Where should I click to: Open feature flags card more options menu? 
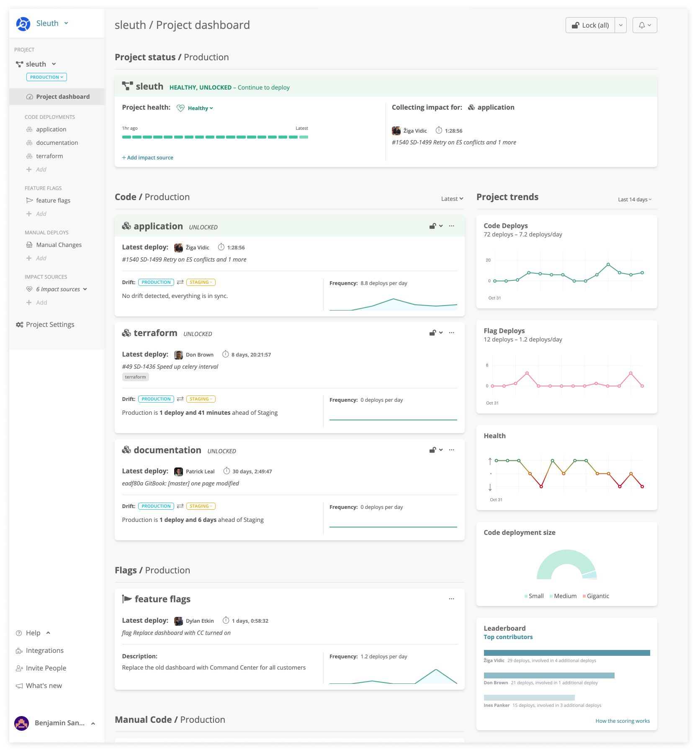[451, 599]
